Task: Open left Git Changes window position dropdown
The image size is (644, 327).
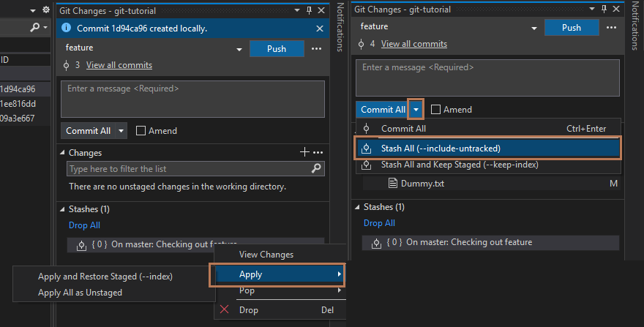Action: (297, 11)
